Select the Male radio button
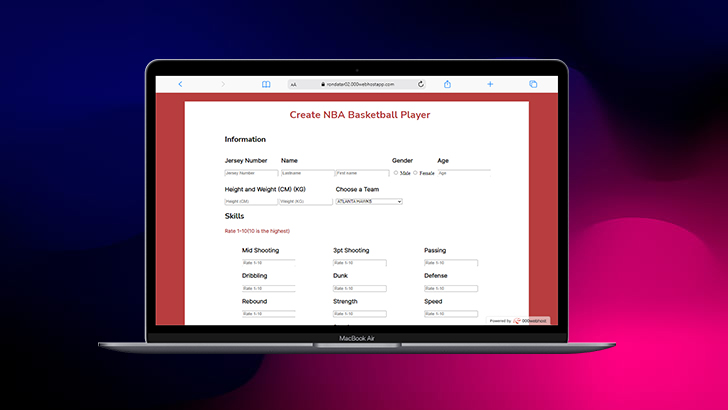This screenshot has height=410, width=728. tap(396, 173)
